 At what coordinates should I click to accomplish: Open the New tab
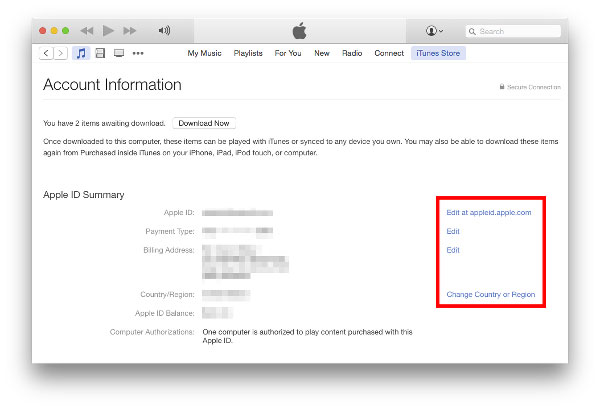click(x=322, y=53)
